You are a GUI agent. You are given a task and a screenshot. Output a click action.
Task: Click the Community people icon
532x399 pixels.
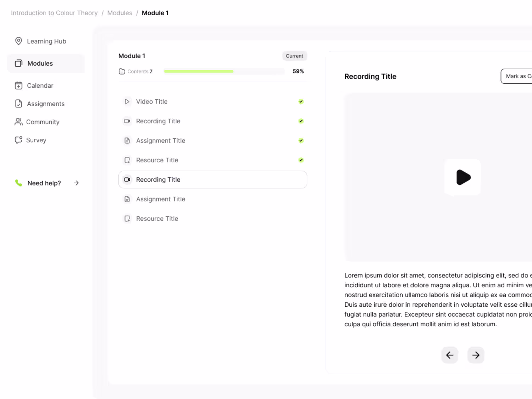(x=18, y=122)
